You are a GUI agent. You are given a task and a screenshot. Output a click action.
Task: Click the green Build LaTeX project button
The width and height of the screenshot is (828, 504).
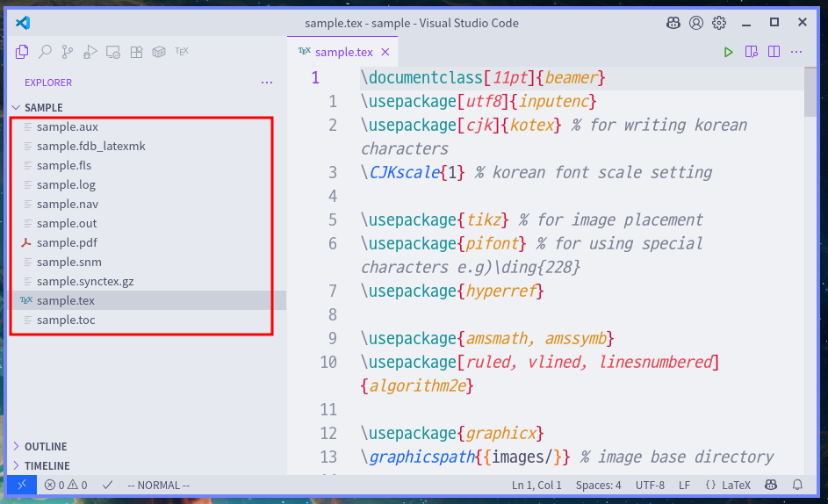[x=728, y=52]
